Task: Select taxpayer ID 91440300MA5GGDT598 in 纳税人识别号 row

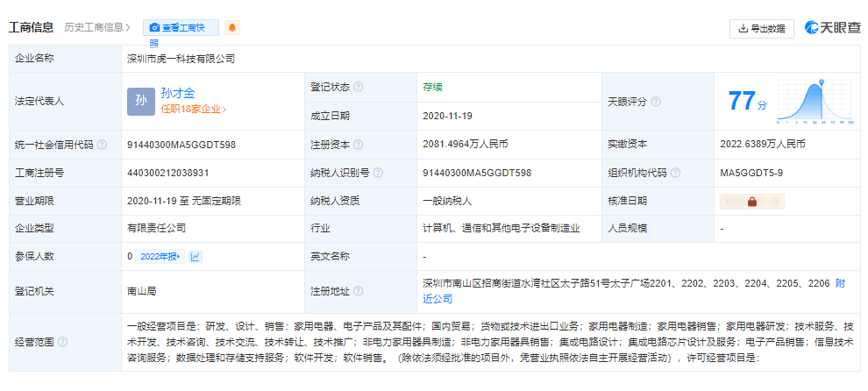Action: pyautogui.click(x=477, y=173)
